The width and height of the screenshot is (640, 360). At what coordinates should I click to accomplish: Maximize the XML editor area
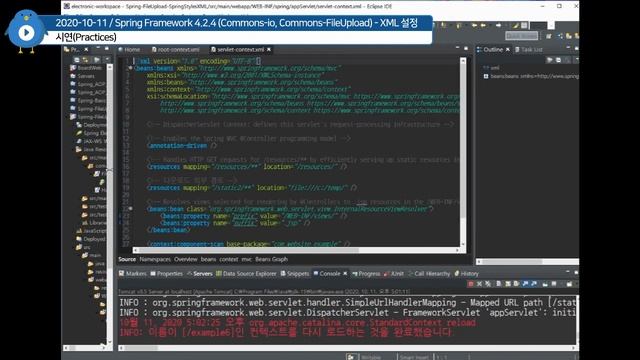466,49
